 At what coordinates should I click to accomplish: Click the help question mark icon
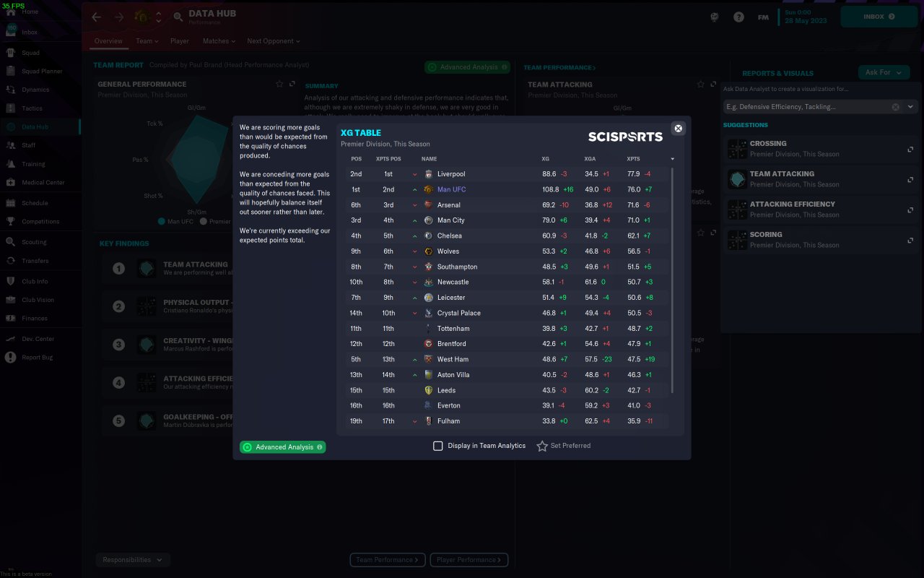click(738, 17)
